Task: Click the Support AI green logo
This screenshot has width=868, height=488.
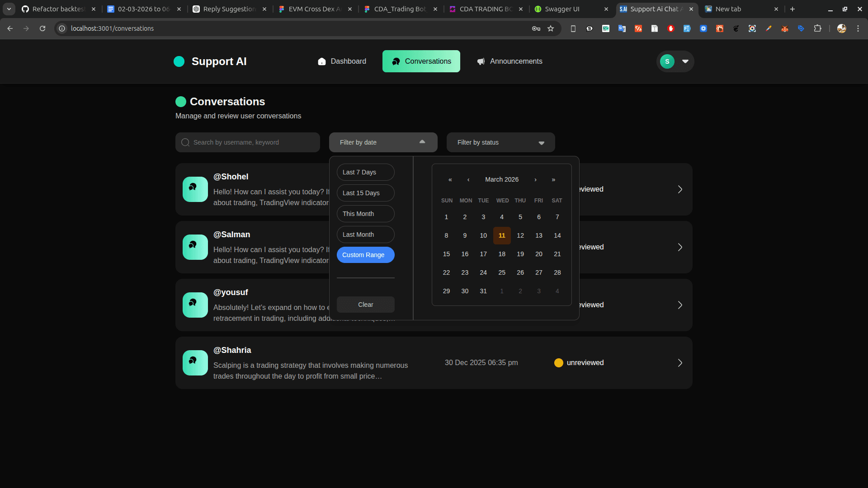Action: [179, 61]
